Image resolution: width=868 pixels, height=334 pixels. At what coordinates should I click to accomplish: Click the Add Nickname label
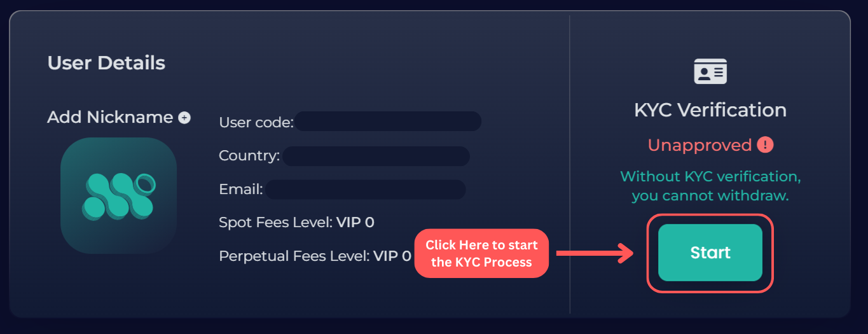pos(110,118)
